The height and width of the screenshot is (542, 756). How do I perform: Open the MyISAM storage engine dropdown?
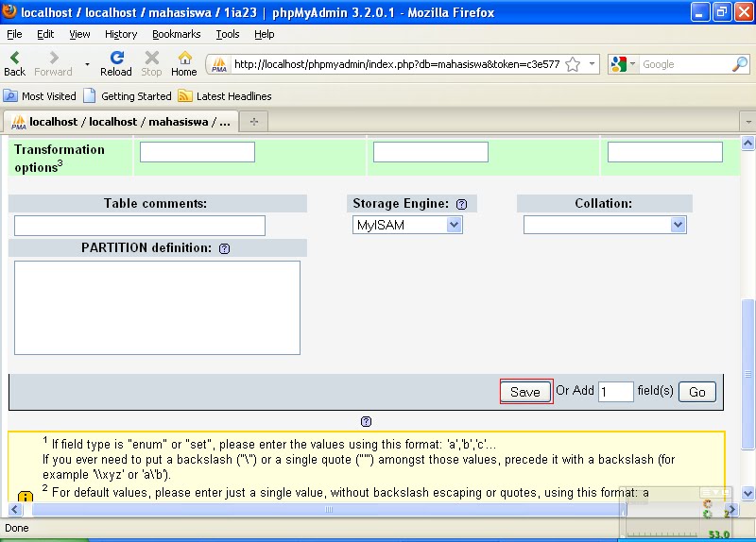pyautogui.click(x=407, y=225)
